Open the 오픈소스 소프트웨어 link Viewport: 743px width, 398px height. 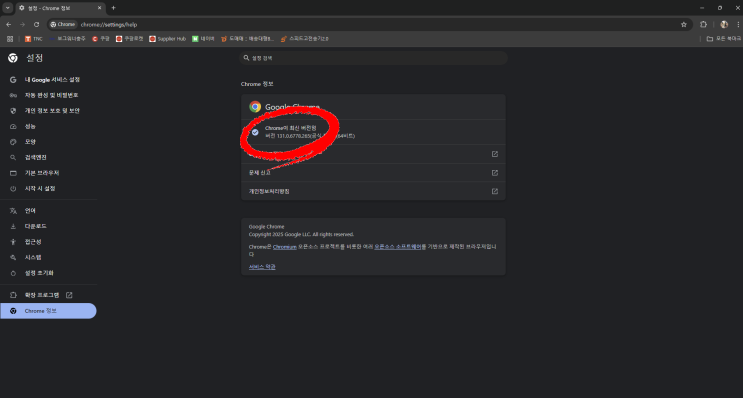click(x=398, y=247)
